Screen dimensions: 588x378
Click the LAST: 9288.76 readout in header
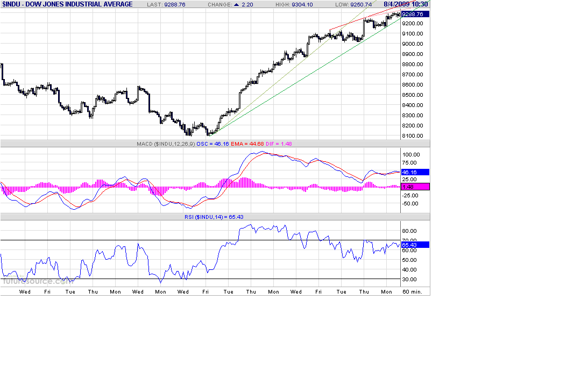point(166,4)
